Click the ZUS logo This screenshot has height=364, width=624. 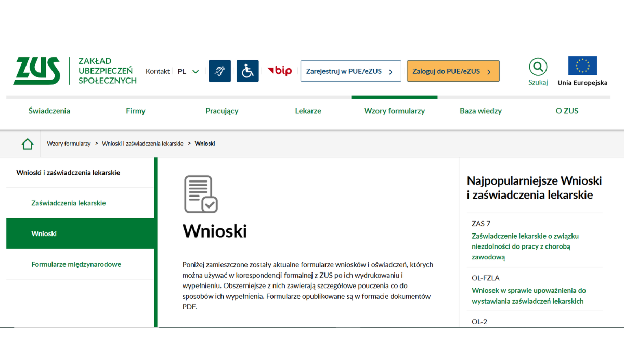tap(36, 71)
